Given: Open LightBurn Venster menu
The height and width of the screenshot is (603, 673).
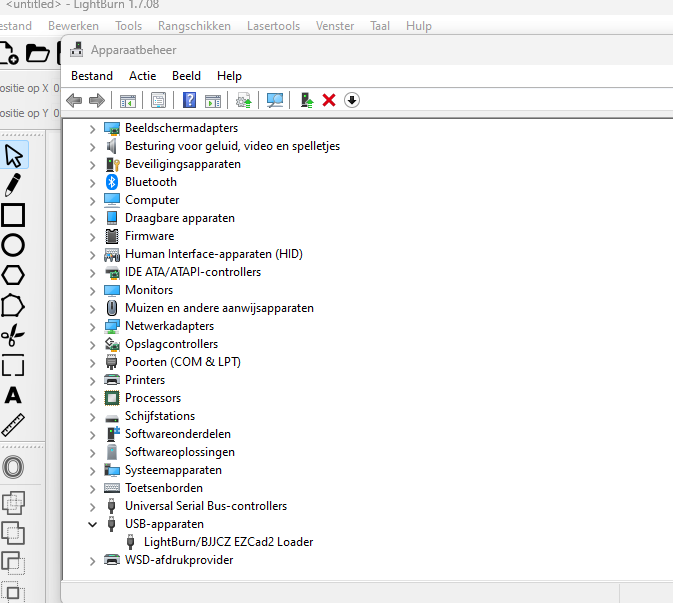Looking at the screenshot, I should (335, 26).
